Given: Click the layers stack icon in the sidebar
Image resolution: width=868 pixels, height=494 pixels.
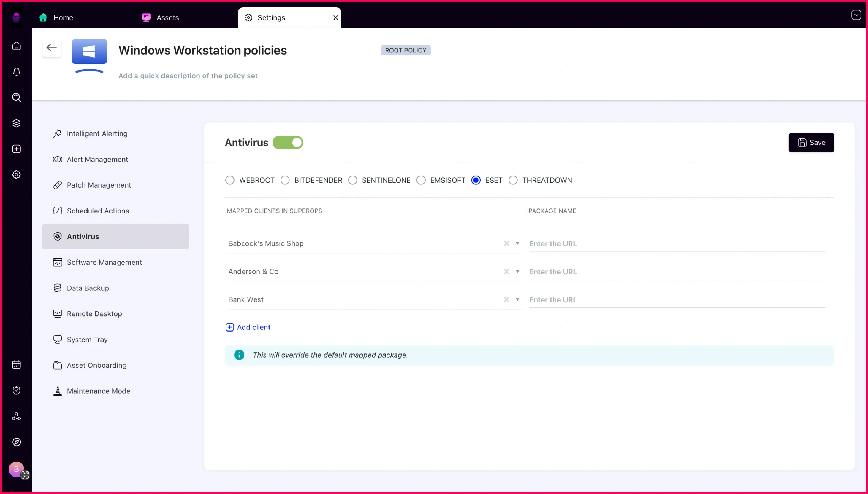Looking at the screenshot, I should (16, 123).
